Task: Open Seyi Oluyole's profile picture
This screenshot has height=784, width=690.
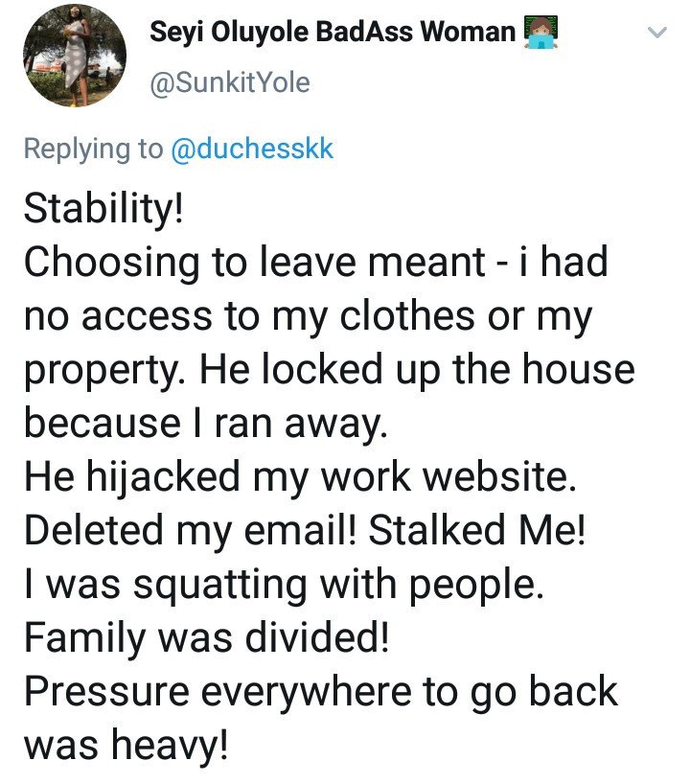Action: (75, 56)
